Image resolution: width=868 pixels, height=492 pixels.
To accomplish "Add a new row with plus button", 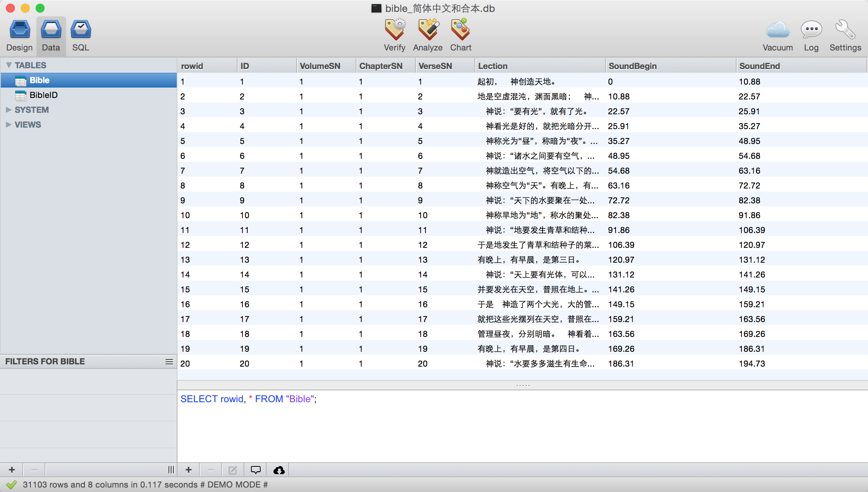I will 189,470.
